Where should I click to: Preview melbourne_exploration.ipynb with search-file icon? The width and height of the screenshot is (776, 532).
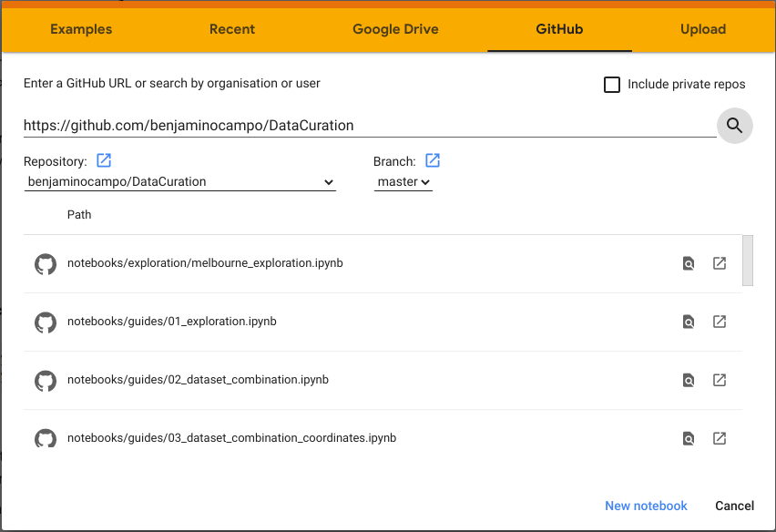[x=689, y=263]
